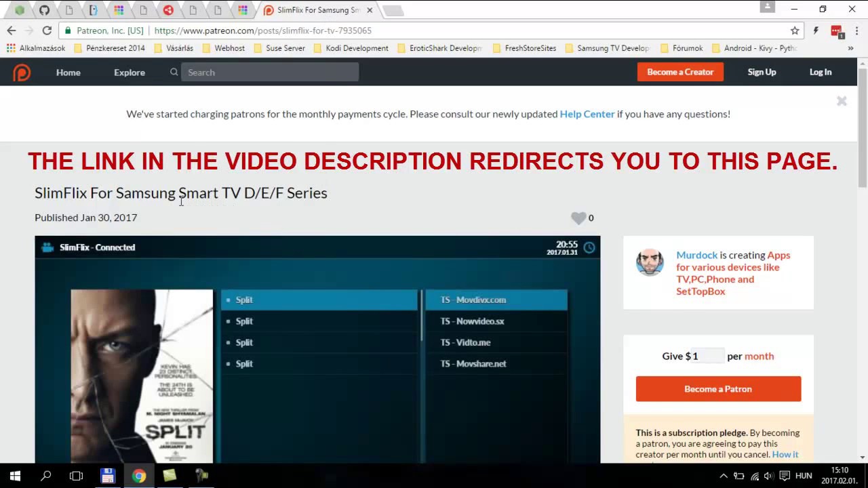Open the red password extension icon
Screen dimensions: 868x488
click(837, 31)
